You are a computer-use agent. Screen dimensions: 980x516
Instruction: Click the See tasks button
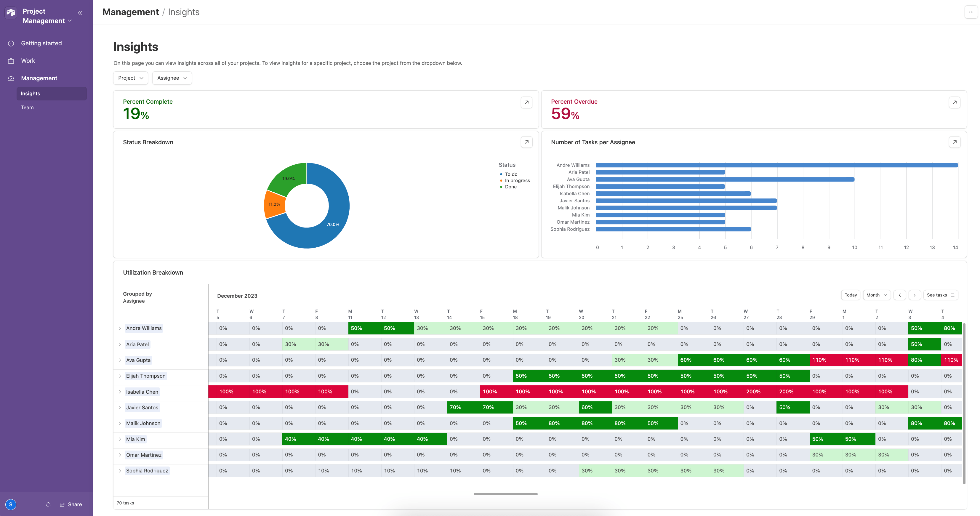click(x=940, y=295)
